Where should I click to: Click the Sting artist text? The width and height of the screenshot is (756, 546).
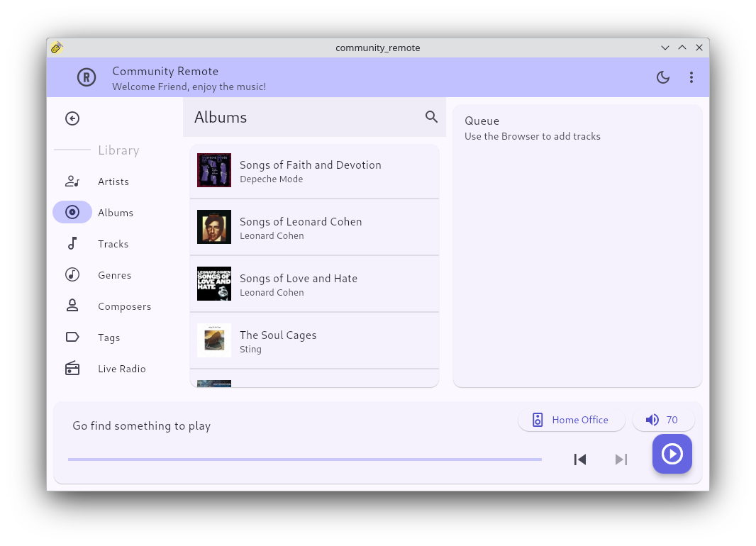[251, 349]
